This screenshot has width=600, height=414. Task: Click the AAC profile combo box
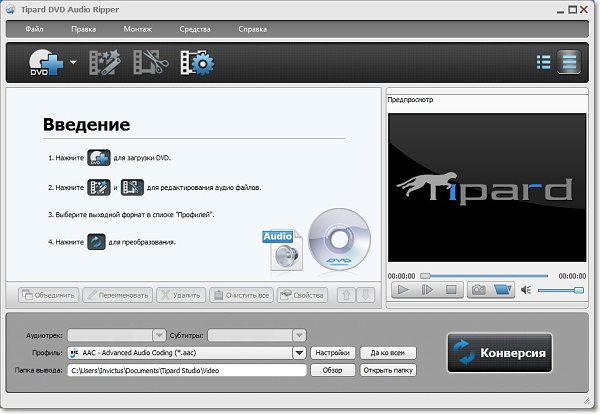pos(187,353)
